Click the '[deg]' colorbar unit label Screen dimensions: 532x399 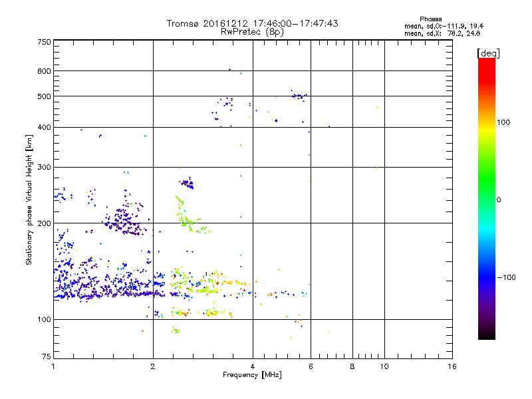pos(488,53)
